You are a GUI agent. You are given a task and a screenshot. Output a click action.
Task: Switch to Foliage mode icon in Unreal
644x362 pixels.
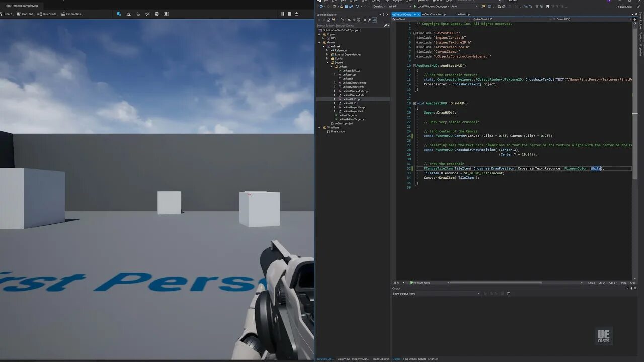click(x=138, y=14)
